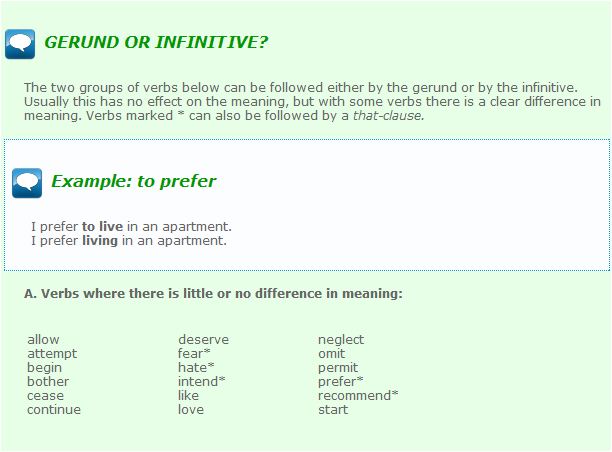This screenshot has height=452, width=612.
Task: Select the verb 'permit' in the third column
Action: [x=338, y=368]
